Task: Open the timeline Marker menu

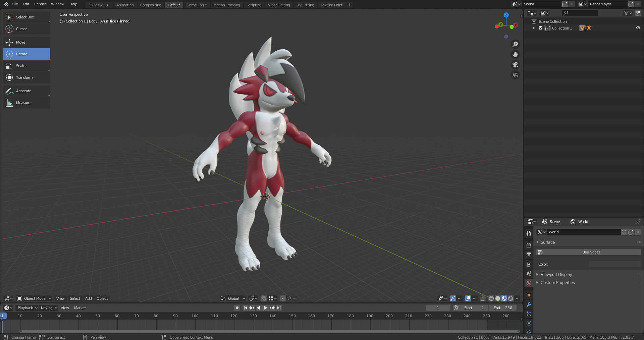Action: (80, 308)
